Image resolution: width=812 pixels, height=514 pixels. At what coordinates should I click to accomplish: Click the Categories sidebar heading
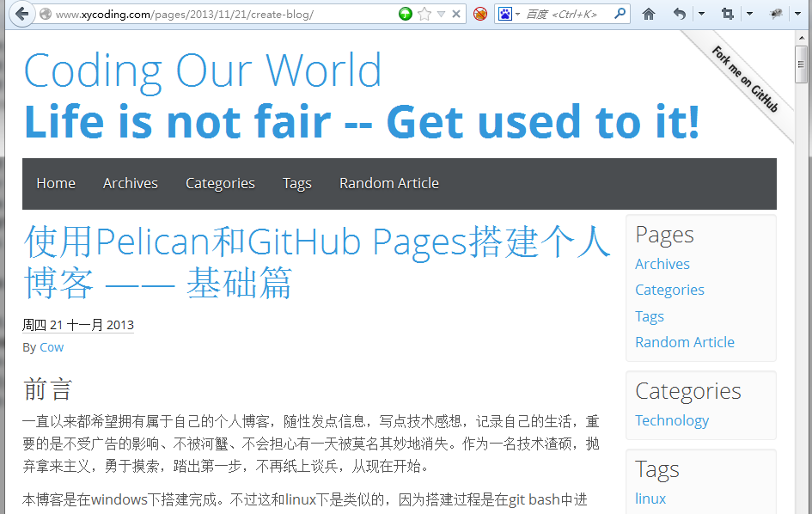pyautogui.click(x=688, y=392)
